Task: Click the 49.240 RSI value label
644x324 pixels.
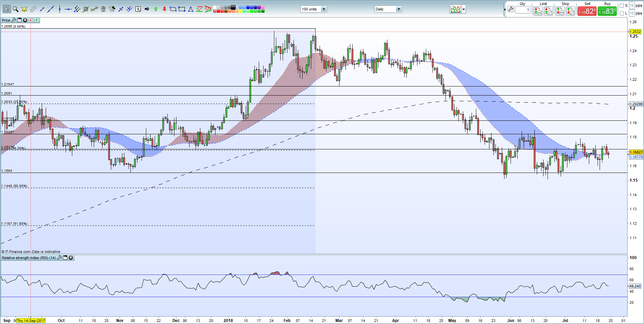Action: 635,286
